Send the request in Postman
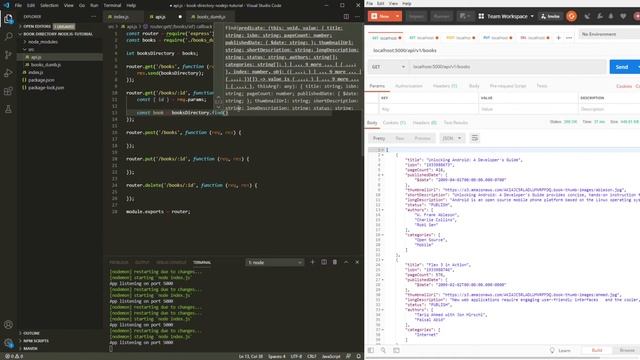The image size is (640, 360). click(622, 67)
